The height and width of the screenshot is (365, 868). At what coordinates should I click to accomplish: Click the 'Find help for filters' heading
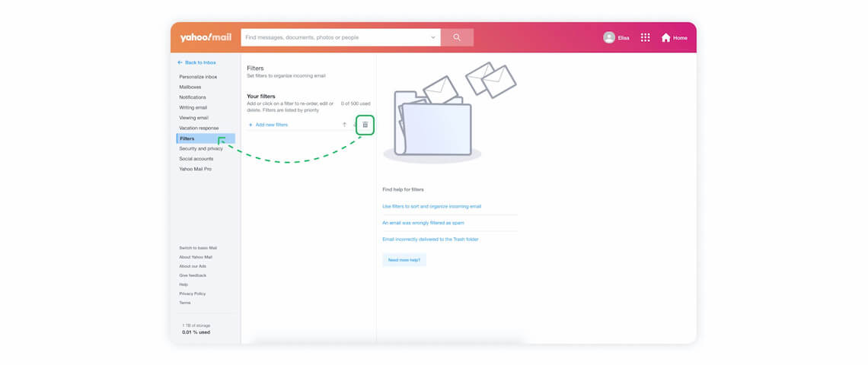click(x=403, y=189)
